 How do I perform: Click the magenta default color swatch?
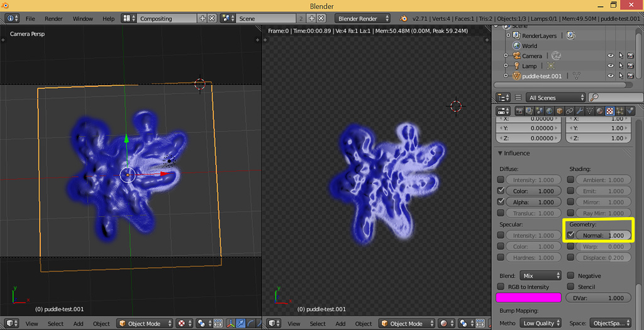(528, 297)
